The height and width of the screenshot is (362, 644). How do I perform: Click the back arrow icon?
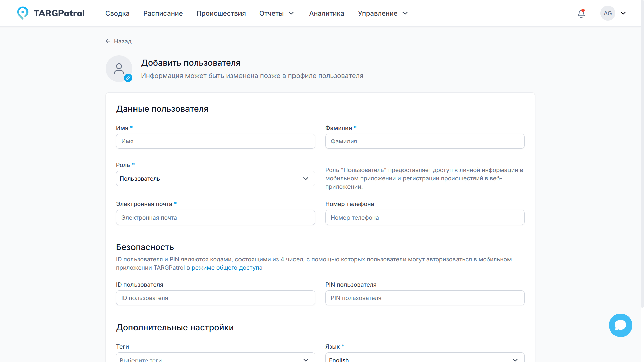(108, 41)
